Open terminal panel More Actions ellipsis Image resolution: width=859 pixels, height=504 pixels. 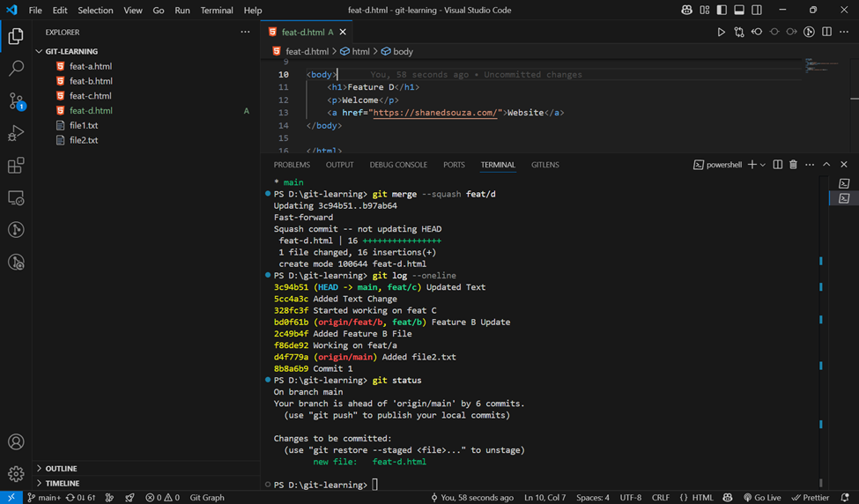point(809,165)
